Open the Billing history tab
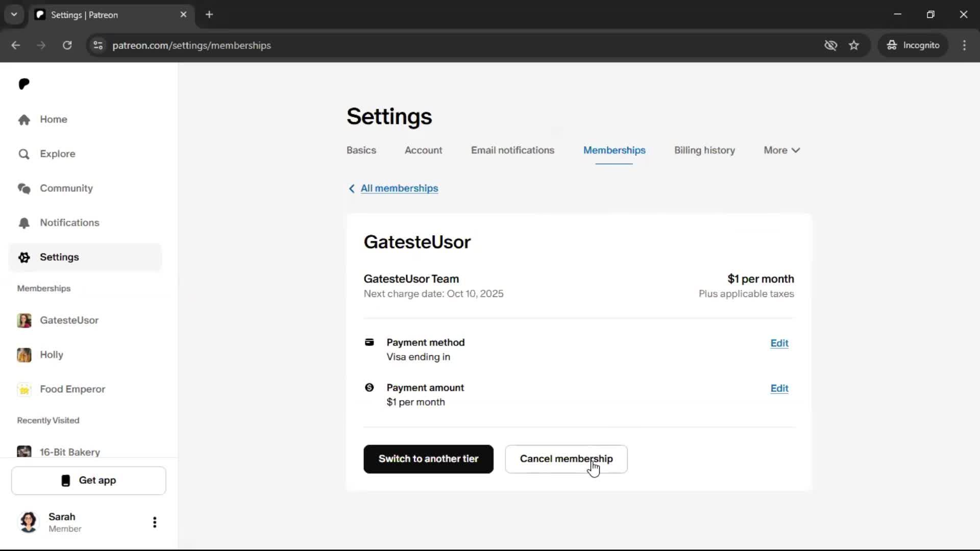Screen dimensions: 980x551 [704, 151]
